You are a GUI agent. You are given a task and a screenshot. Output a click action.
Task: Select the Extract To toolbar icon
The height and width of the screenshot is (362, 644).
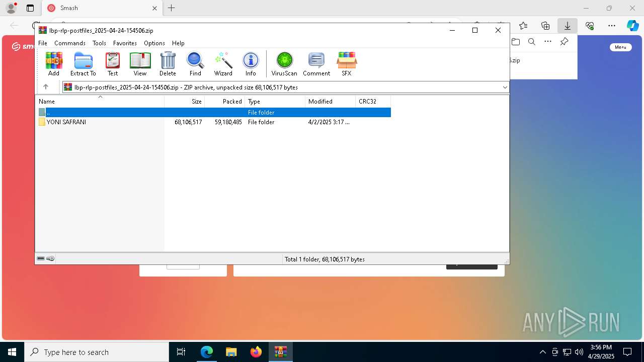[x=83, y=64]
